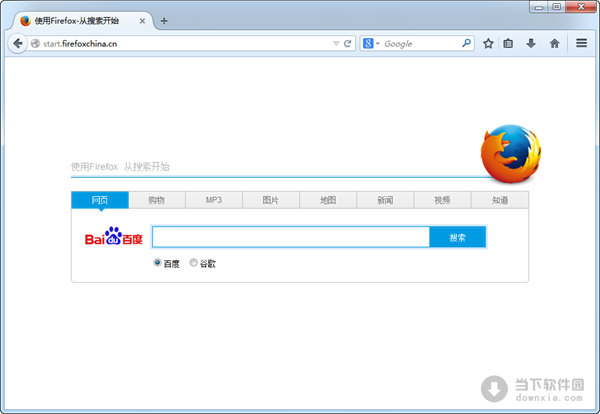Viewport: 600px width, 414px height.
Task: Minimize the Firefox window
Action: pyautogui.click(x=539, y=7)
